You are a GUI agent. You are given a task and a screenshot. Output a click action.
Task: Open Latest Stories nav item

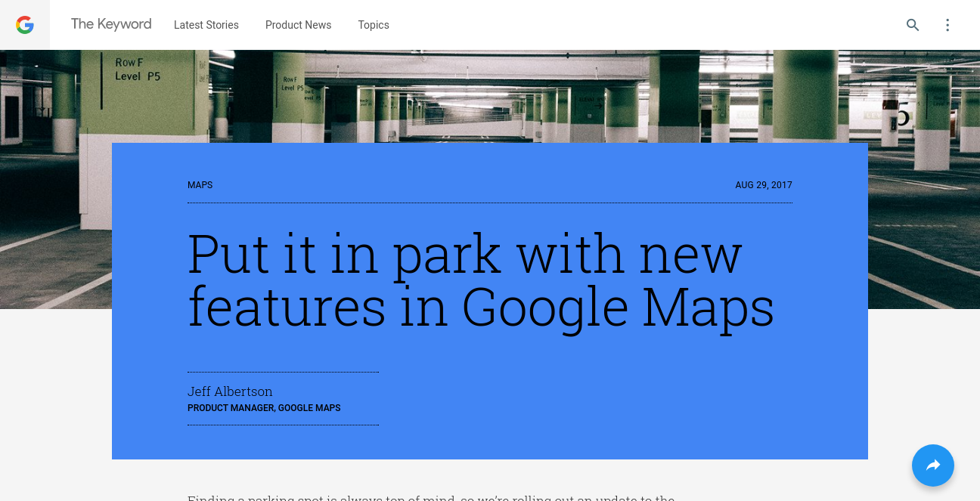pyautogui.click(x=206, y=25)
